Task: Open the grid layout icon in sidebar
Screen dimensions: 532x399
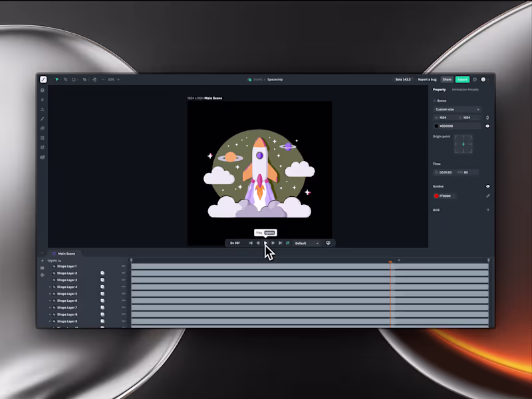Action: tap(43, 138)
